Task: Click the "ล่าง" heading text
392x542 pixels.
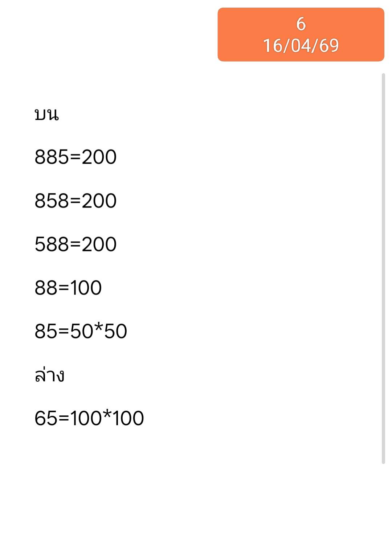Action: 50,375
